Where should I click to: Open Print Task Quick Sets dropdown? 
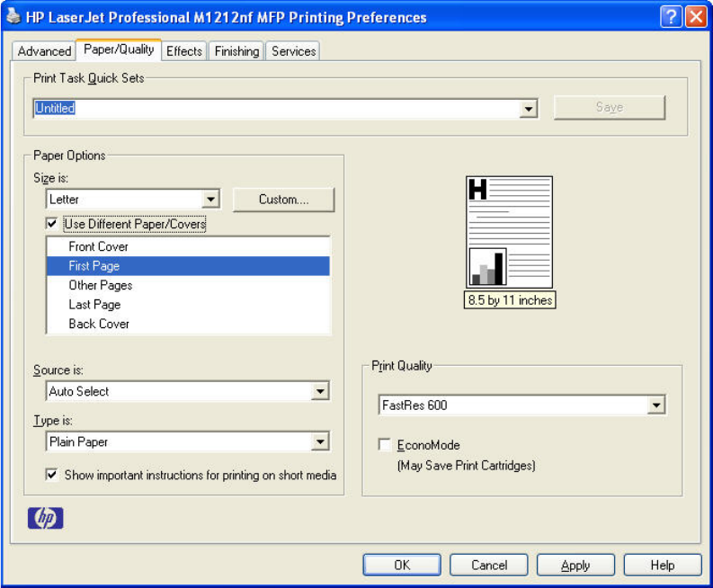pos(529,109)
